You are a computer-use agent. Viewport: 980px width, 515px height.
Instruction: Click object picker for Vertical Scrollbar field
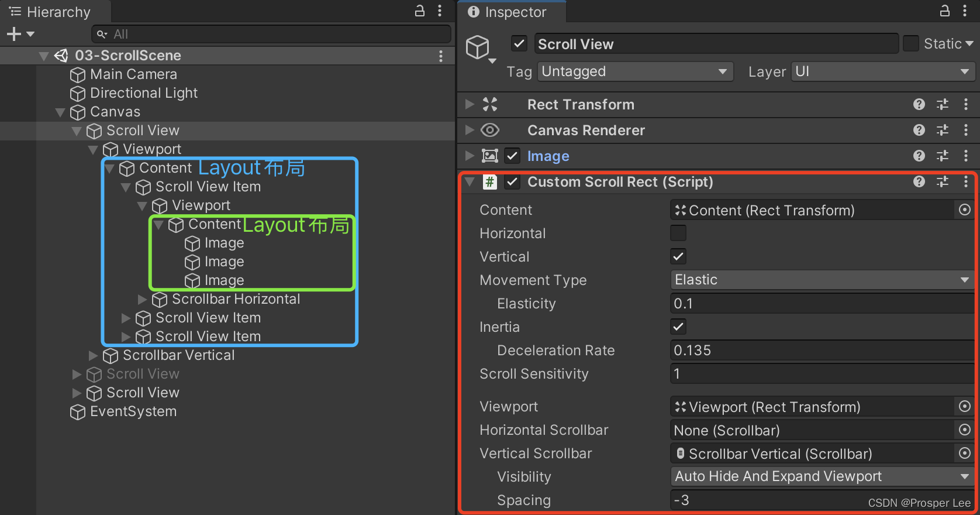(x=965, y=453)
